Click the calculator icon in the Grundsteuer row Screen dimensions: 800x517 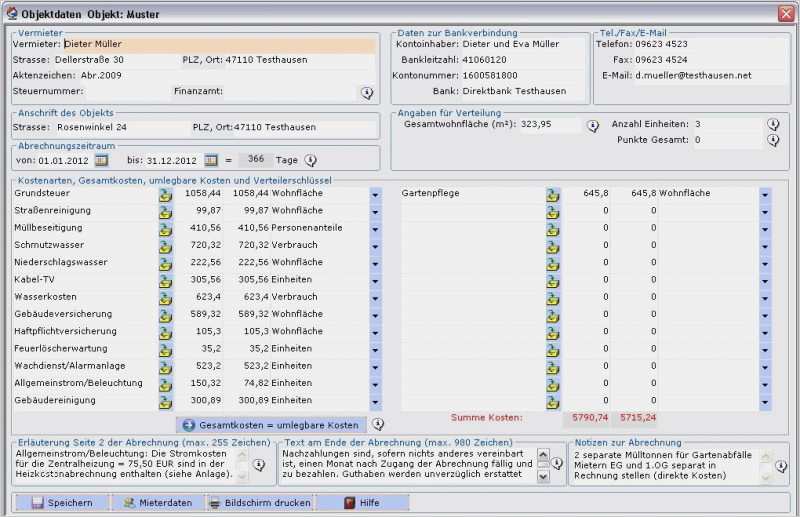[x=165, y=193]
